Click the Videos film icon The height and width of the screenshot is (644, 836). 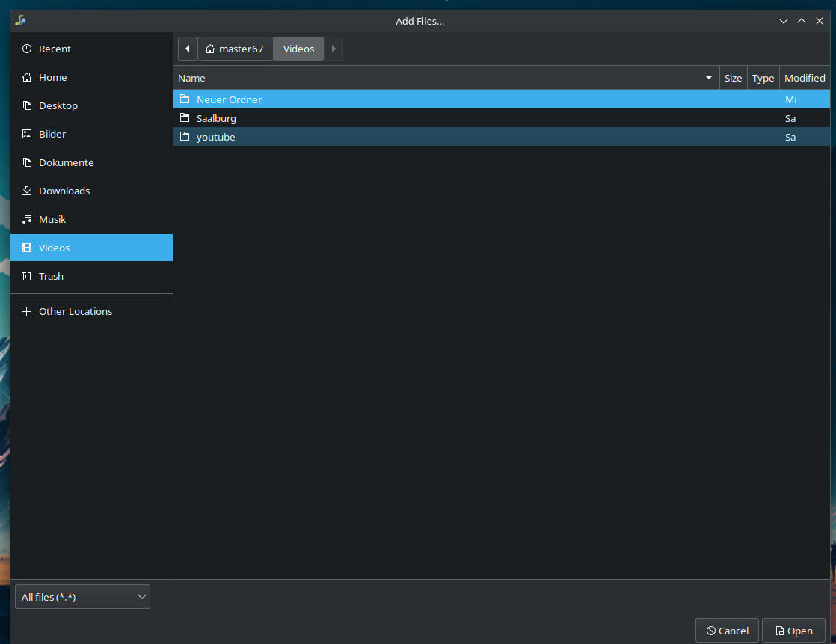click(27, 248)
